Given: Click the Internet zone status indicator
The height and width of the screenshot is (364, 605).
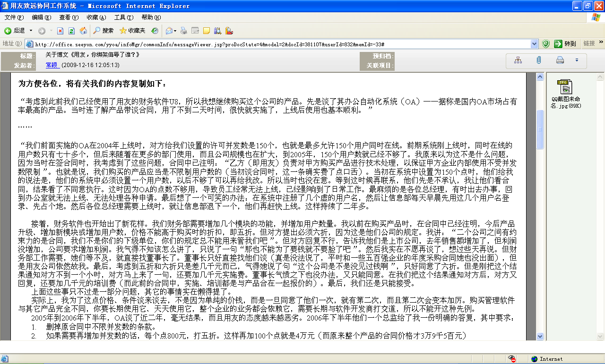Looking at the screenshot, I should pos(547,359).
